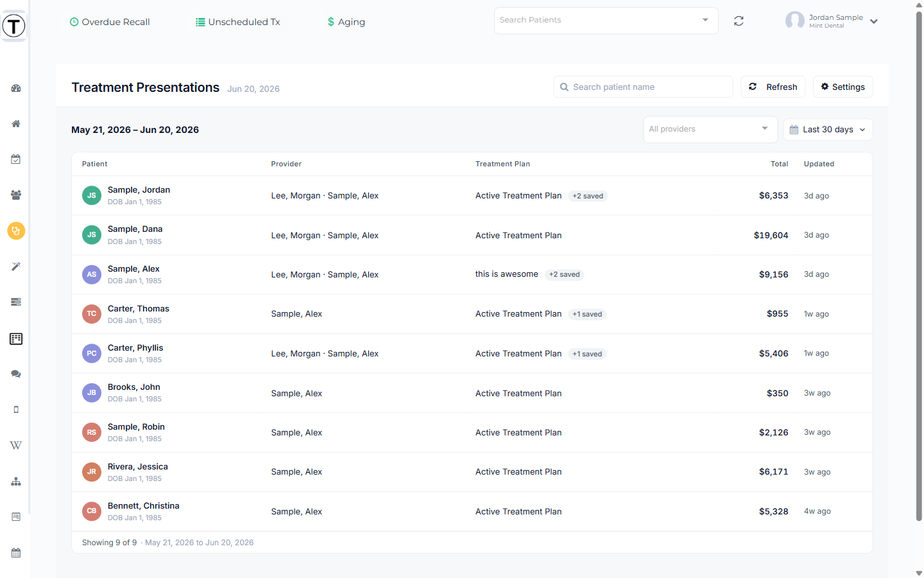Open the magic wand sidebar icon
This screenshot has height=578, width=924.
point(16,267)
